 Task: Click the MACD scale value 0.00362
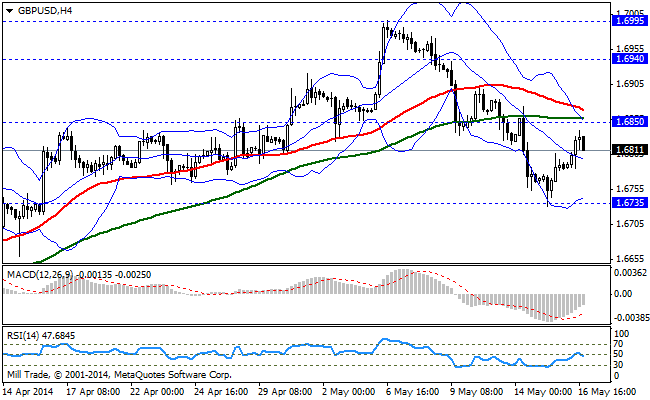630,272
